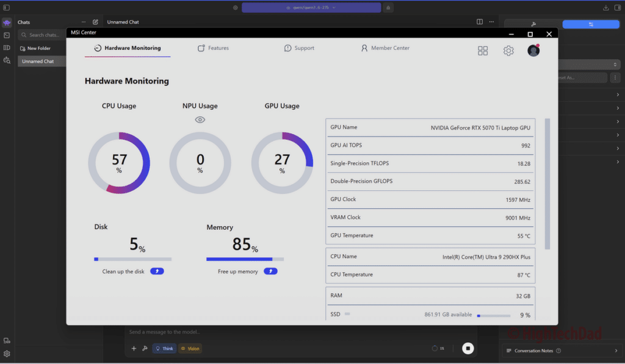
Task: Open model load settings gear beside model selector
Action: (236, 7)
